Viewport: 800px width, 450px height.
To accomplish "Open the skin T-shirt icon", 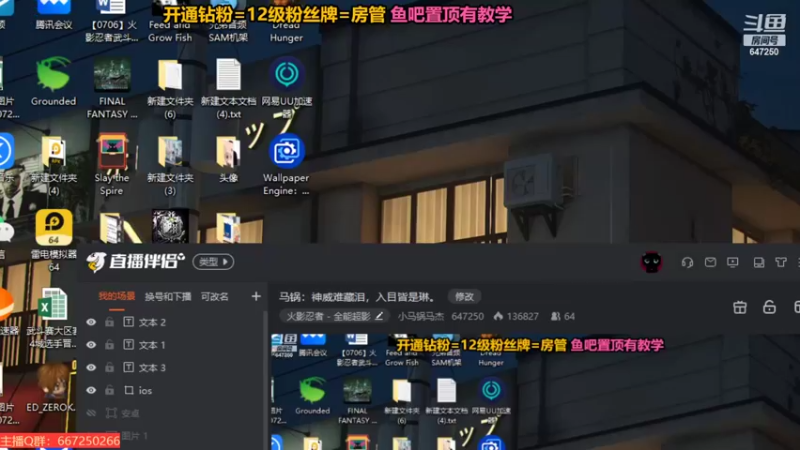I will [x=781, y=262].
